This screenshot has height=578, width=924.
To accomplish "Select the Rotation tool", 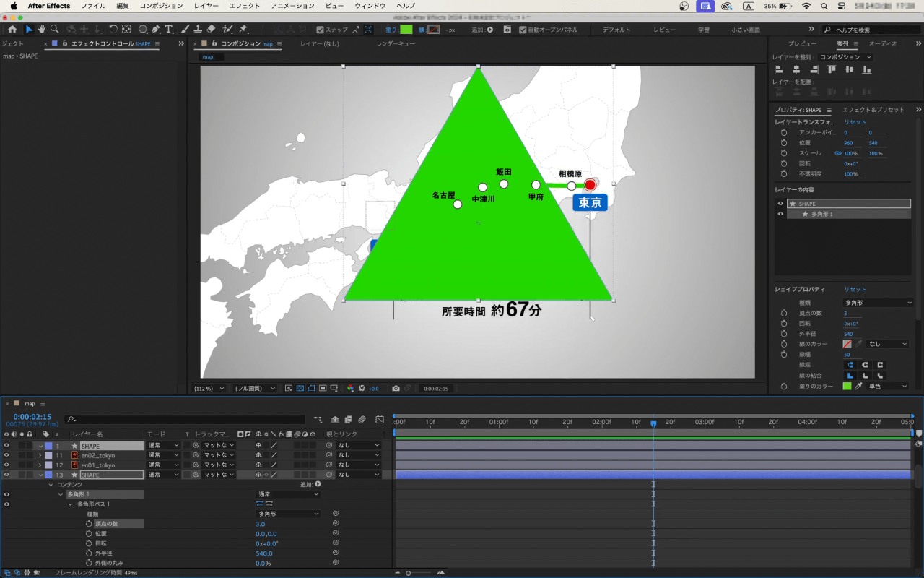I will (113, 29).
